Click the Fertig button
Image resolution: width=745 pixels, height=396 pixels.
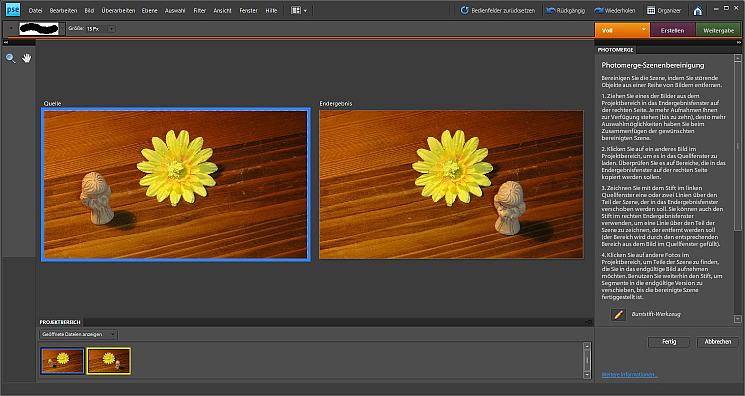(669, 342)
